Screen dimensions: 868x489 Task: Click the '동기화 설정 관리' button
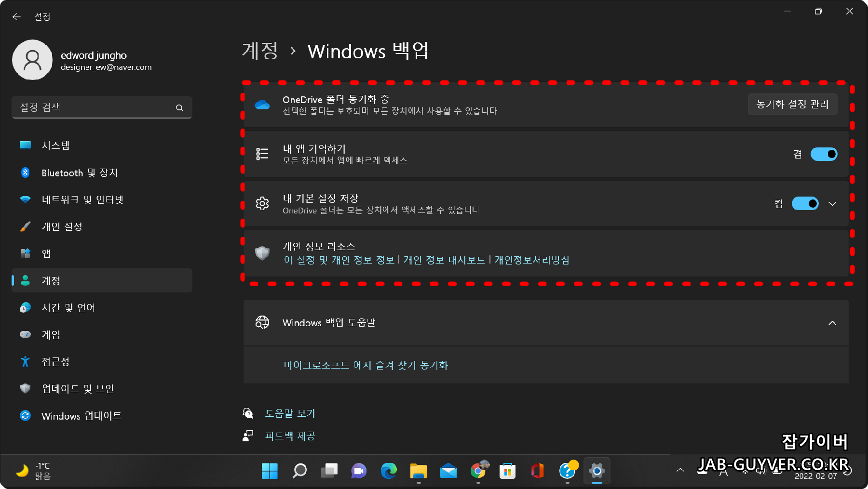point(792,104)
